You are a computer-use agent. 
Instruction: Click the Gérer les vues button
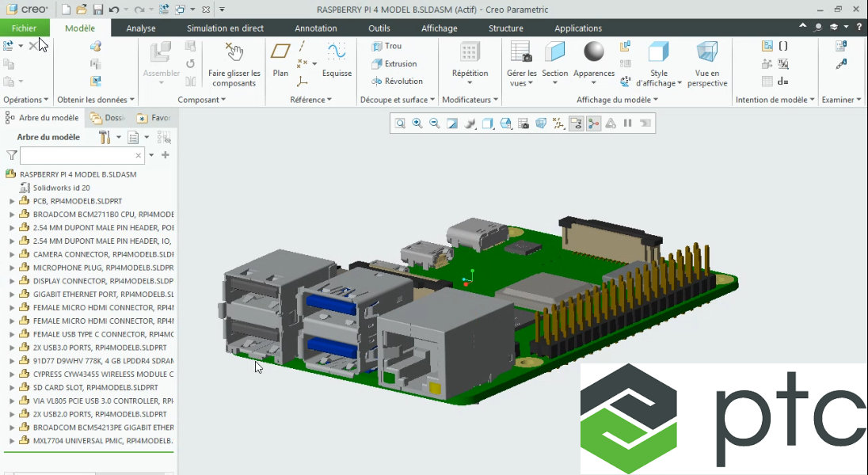pyautogui.click(x=521, y=65)
